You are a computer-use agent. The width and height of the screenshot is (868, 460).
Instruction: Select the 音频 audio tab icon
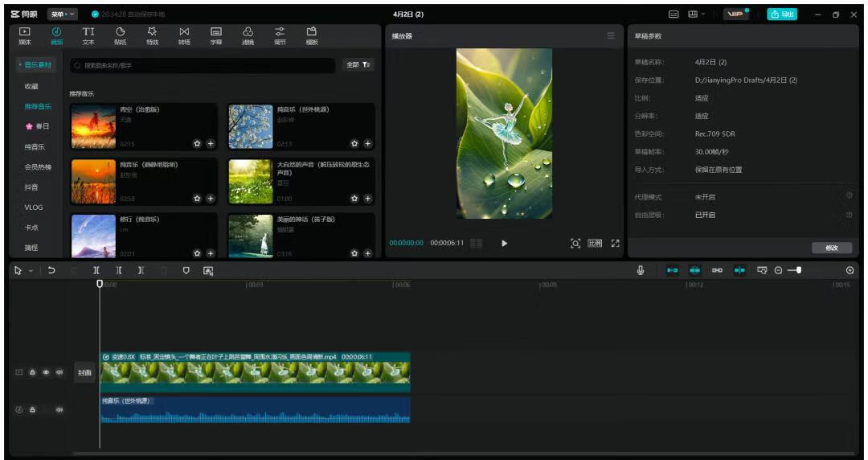pyautogui.click(x=56, y=35)
